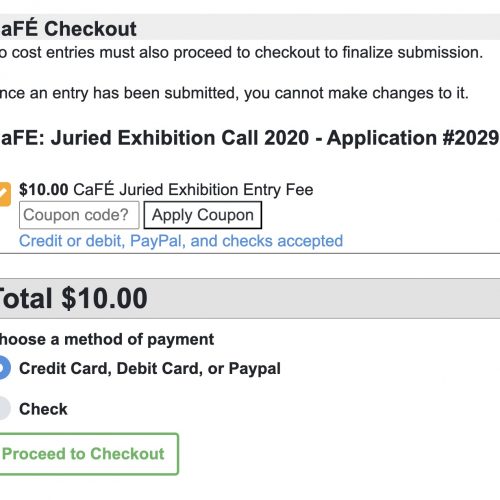Toggle the orange entry fee checkbox
Image resolution: width=500 pixels, height=500 pixels.
(5, 194)
